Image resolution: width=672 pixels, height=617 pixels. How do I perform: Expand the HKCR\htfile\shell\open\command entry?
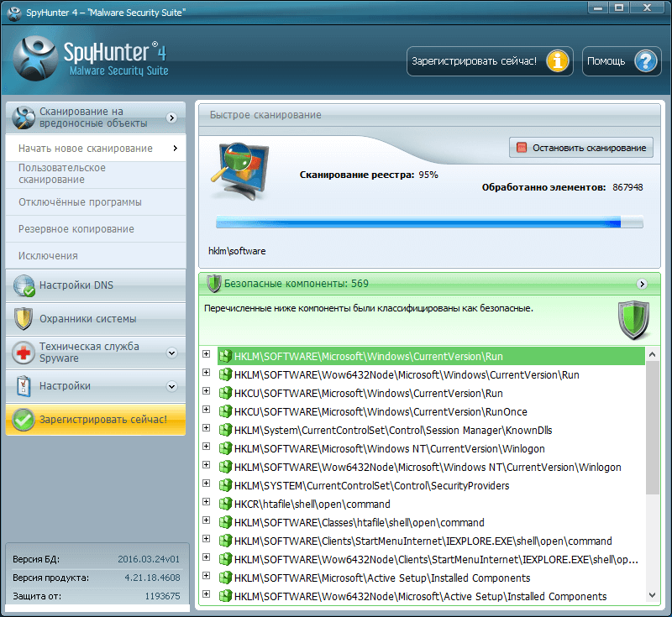pyautogui.click(x=207, y=504)
